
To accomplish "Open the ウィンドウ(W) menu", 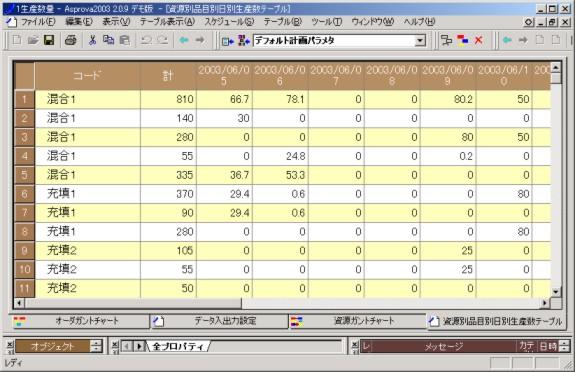I will [373, 22].
